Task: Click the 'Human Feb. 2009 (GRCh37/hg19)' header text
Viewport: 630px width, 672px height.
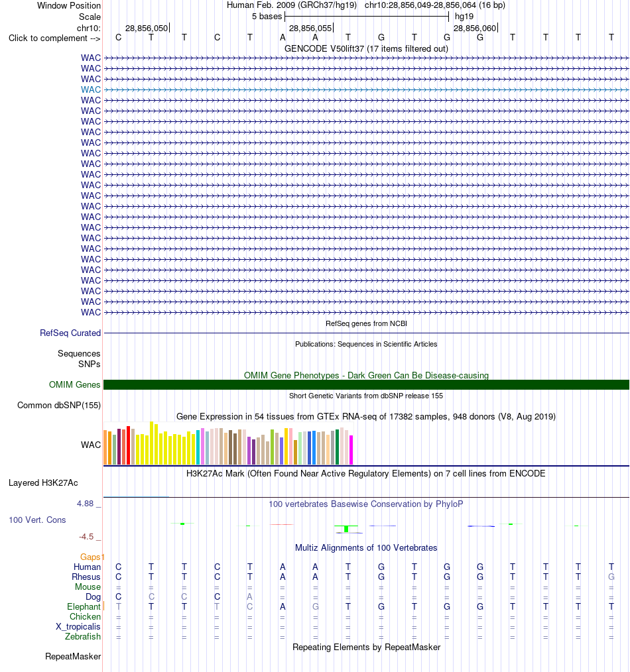Action: (x=292, y=5)
